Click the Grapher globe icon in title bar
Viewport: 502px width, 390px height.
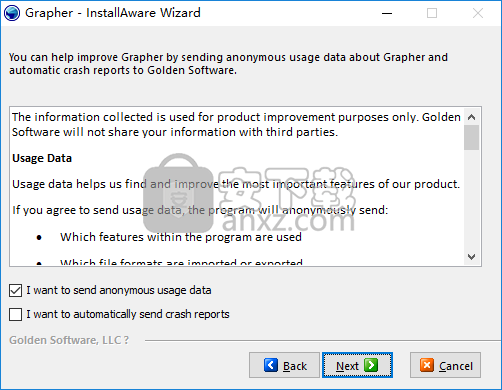(x=12, y=13)
